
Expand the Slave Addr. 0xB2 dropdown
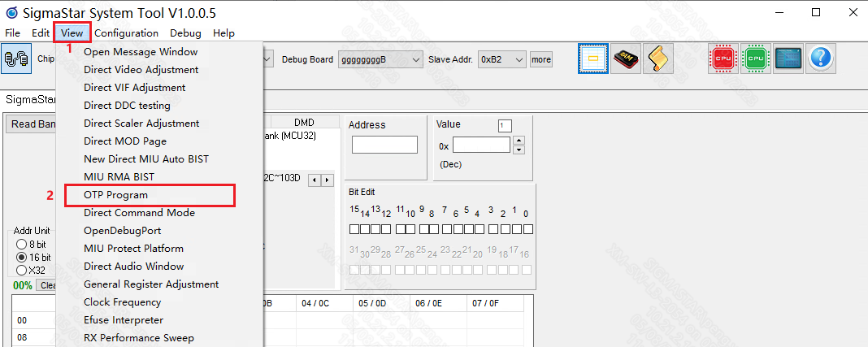pos(519,59)
